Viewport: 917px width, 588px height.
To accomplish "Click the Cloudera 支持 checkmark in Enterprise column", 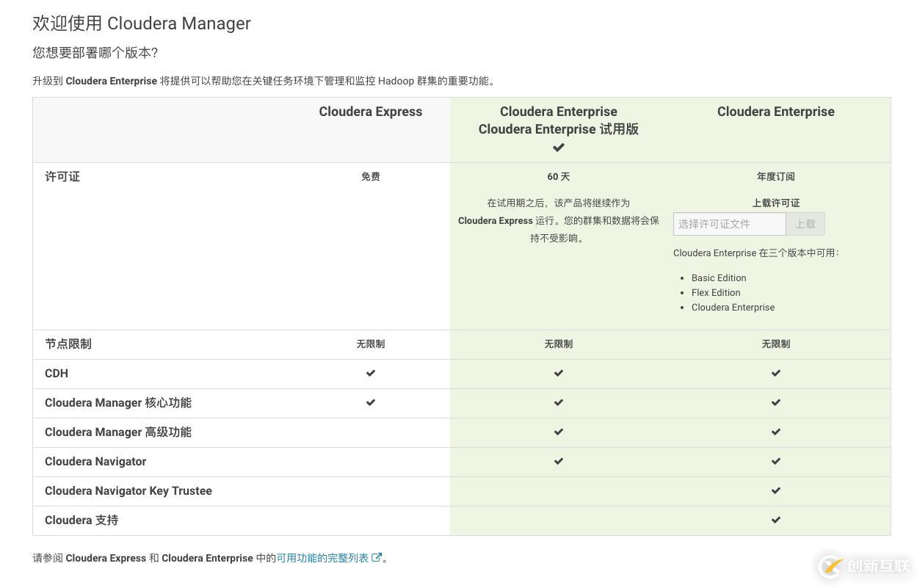I will [x=776, y=520].
